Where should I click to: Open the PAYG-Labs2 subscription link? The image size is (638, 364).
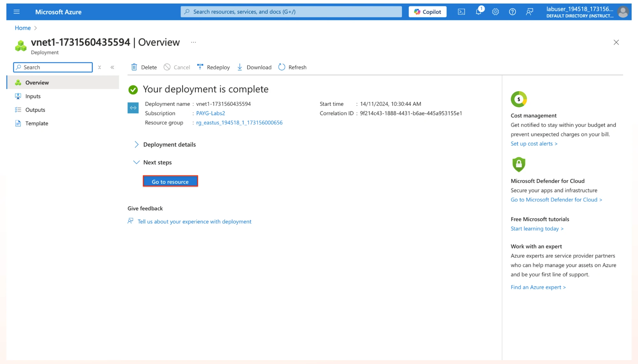[x=210, y=113]
